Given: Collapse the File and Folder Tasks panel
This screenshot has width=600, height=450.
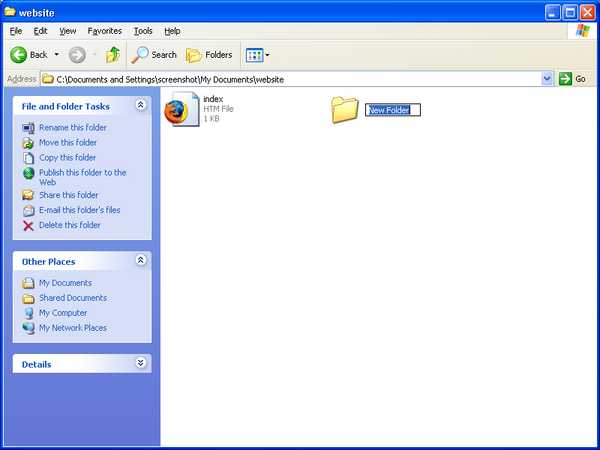Looking at the screenshot, I should tap(140, 104).
